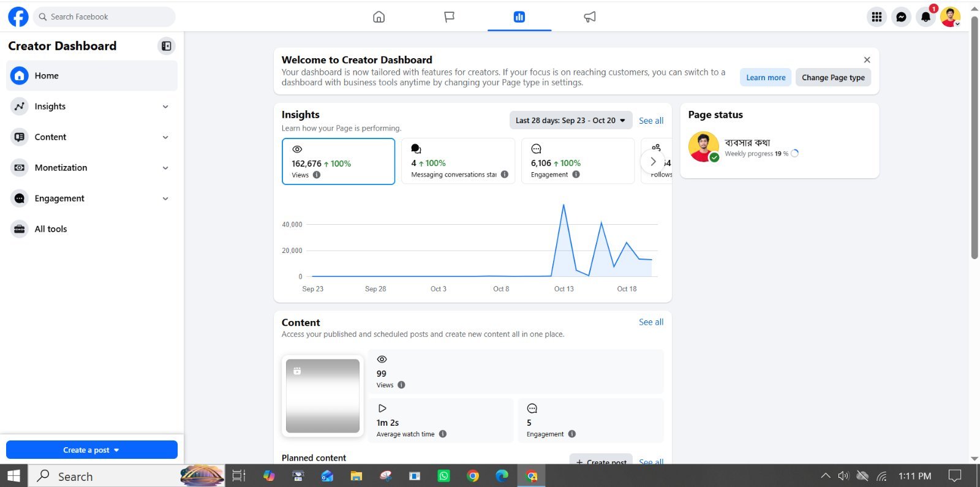Select the Messaging conversations metric card
Screen dimensions: 980x487
tap(458, 161)
